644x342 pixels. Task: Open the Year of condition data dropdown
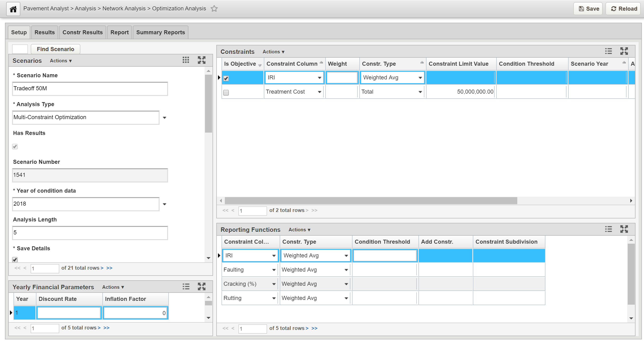pyautogui.click(x=165, y=204)
